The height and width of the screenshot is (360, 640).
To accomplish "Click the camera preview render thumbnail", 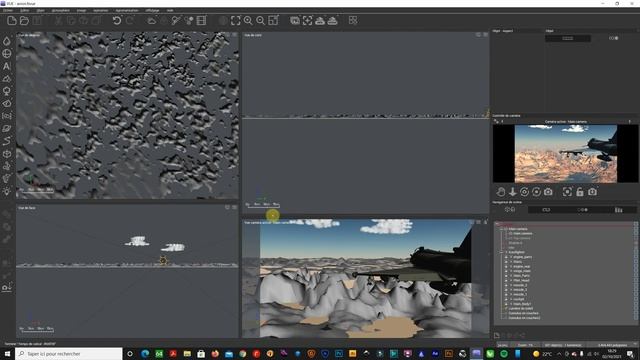I will coord(566,153).
